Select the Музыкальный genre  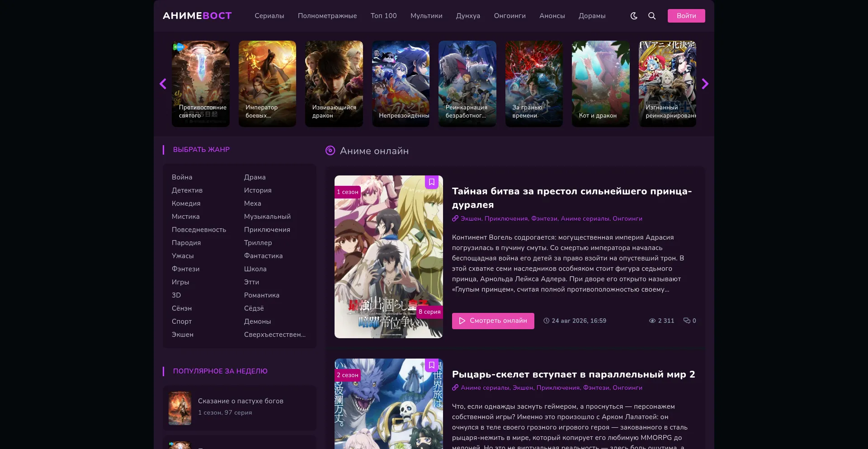pos(268,217)
